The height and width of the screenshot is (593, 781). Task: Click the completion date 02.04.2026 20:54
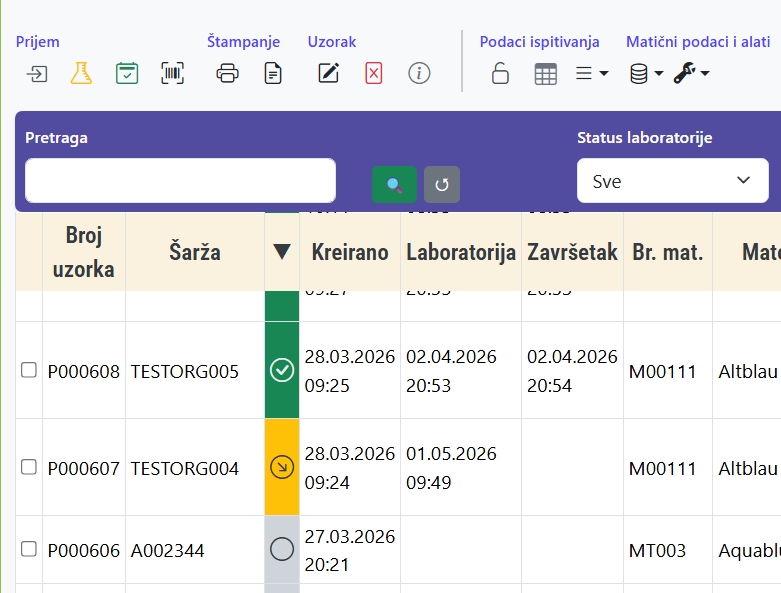point(572,371)
